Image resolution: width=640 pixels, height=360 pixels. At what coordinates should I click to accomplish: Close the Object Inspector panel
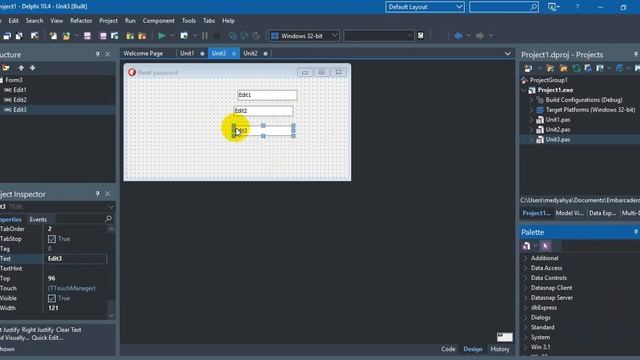coord(107,194)
